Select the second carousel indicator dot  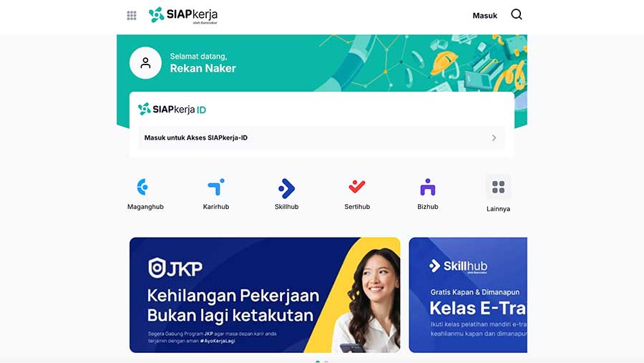(326, 362)
